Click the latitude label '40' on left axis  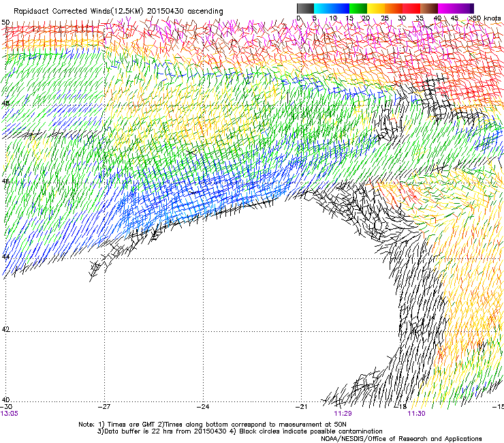[5, 399]
